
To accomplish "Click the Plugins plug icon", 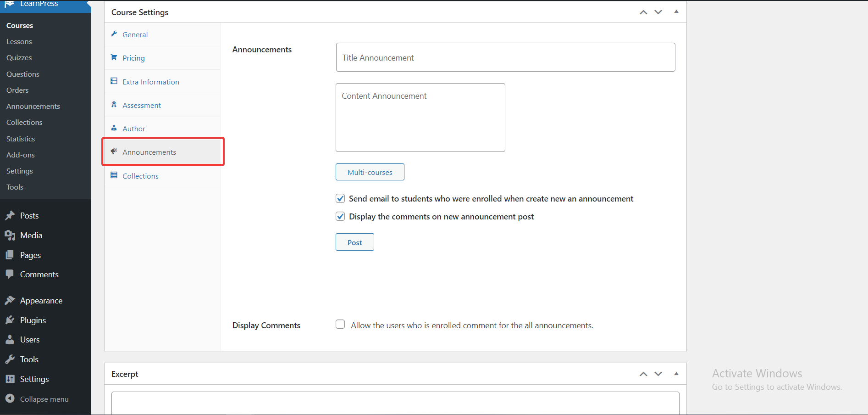I will point(10,320).
